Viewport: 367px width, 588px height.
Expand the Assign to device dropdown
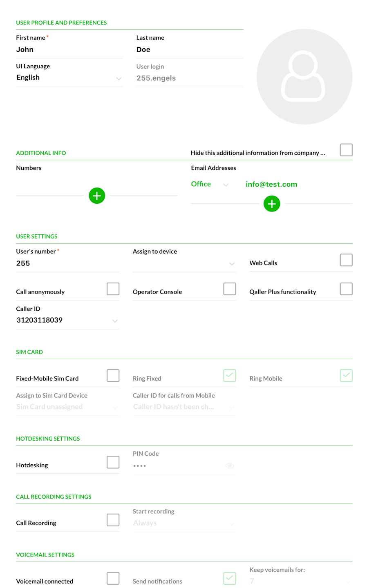(x=184, y=264)
